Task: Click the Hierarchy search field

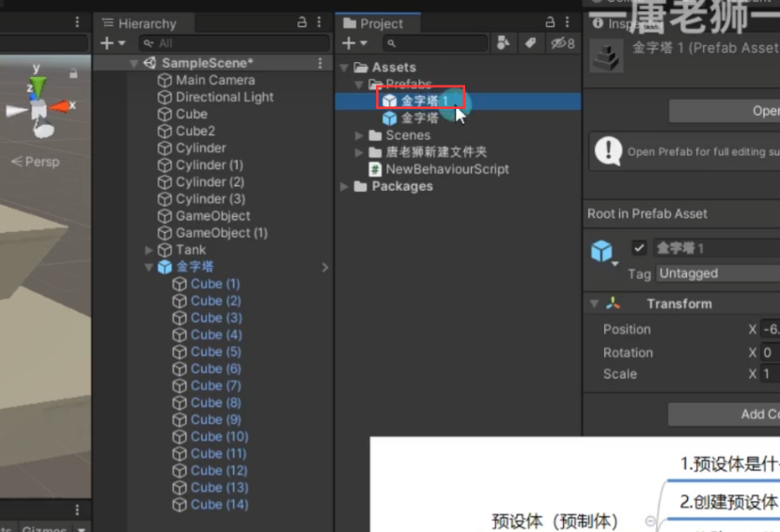Action: (x=234, y=43)
